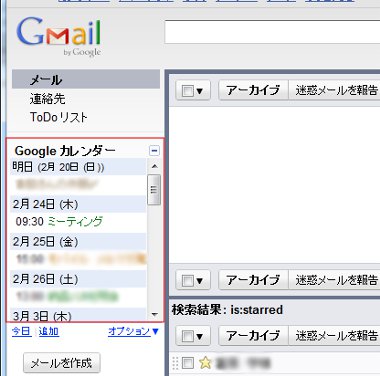
Task: Report spam with 迷惑メールを報告 under 検索結果
Action: (334, 335)
